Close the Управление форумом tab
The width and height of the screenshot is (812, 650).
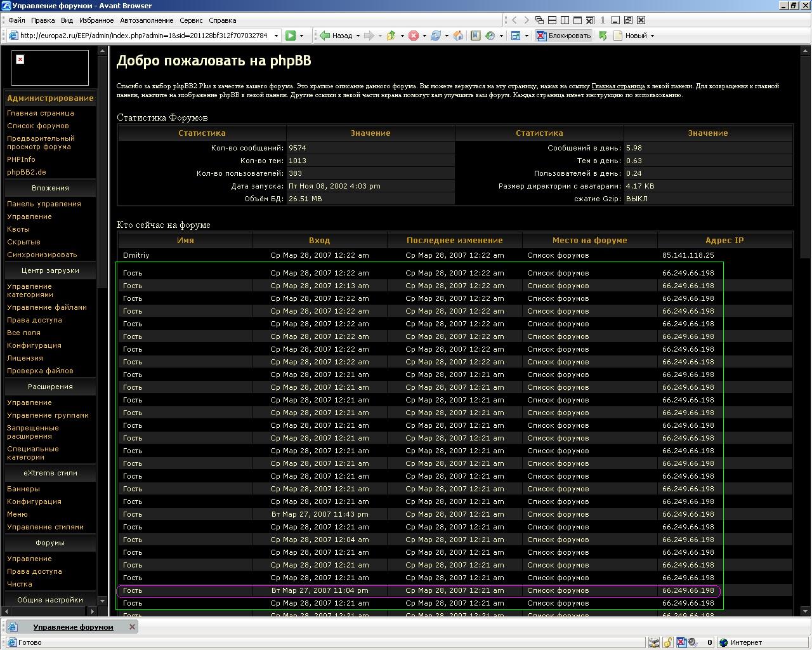tap(132, 627)
